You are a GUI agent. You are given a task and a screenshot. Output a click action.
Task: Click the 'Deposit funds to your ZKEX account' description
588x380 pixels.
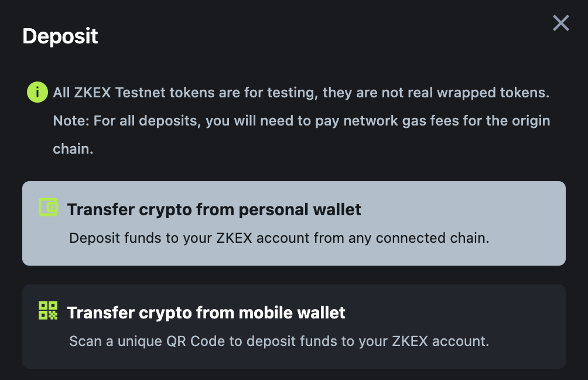(x=279, y=239)
